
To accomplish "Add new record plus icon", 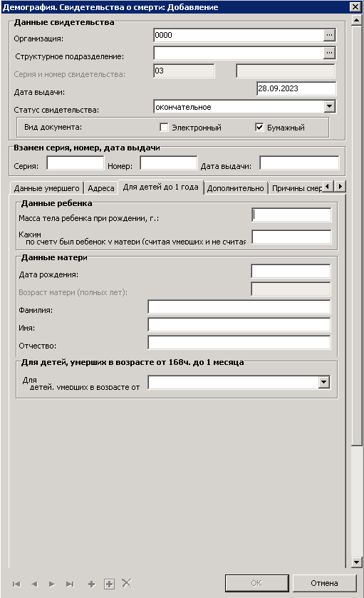I will click(x=91, y=584).
